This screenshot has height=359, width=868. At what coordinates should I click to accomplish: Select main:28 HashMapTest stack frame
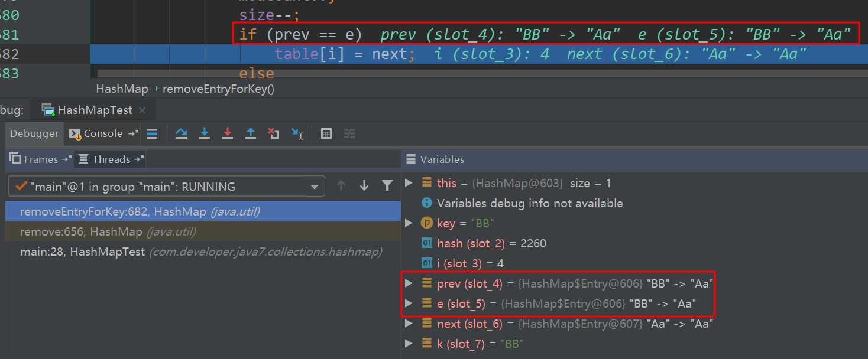click(82, 252)
